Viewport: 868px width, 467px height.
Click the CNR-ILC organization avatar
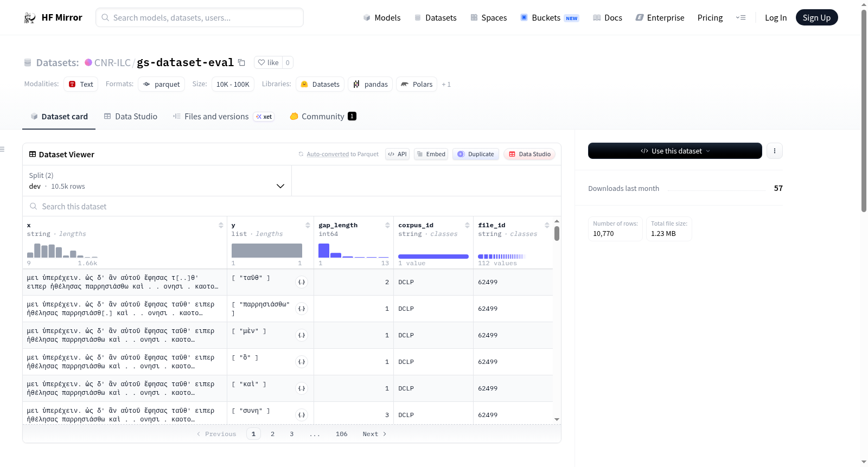(x=88, y=62)
